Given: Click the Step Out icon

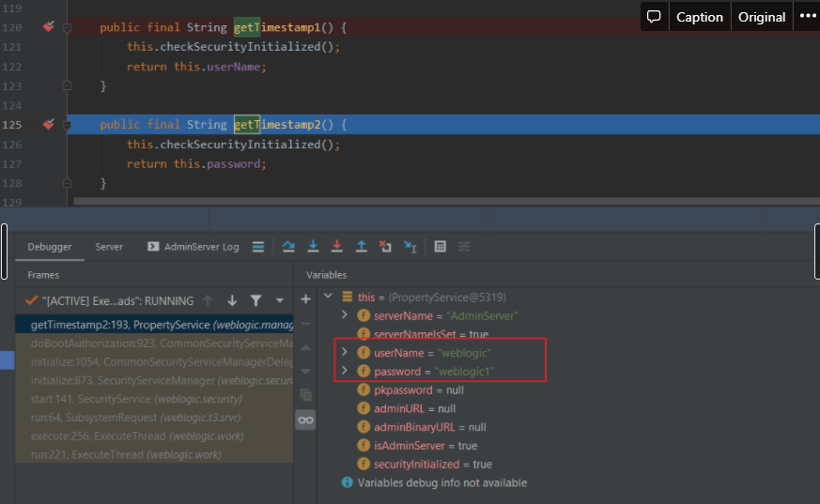Looking at the screenshot, I should (x=362, y=247).
